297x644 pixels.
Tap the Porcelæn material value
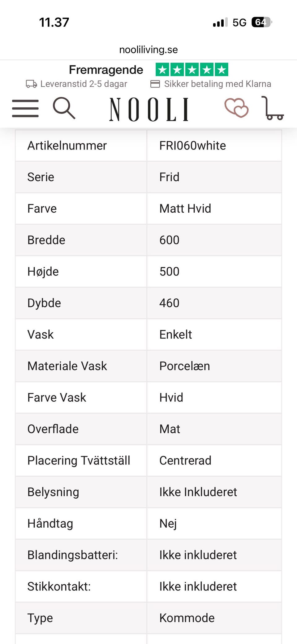coord(184,366)
